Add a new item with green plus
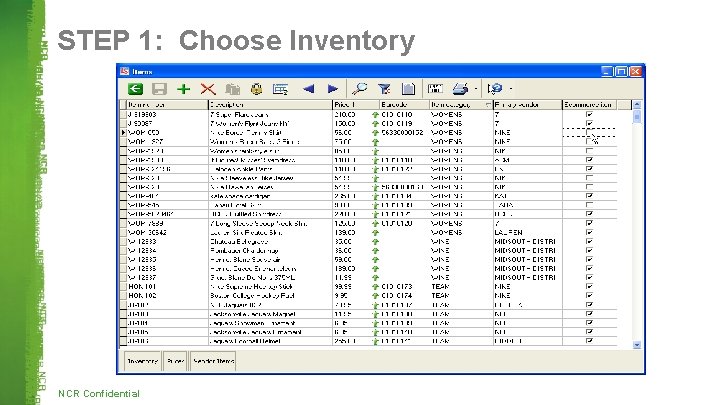 coord(184,89)
